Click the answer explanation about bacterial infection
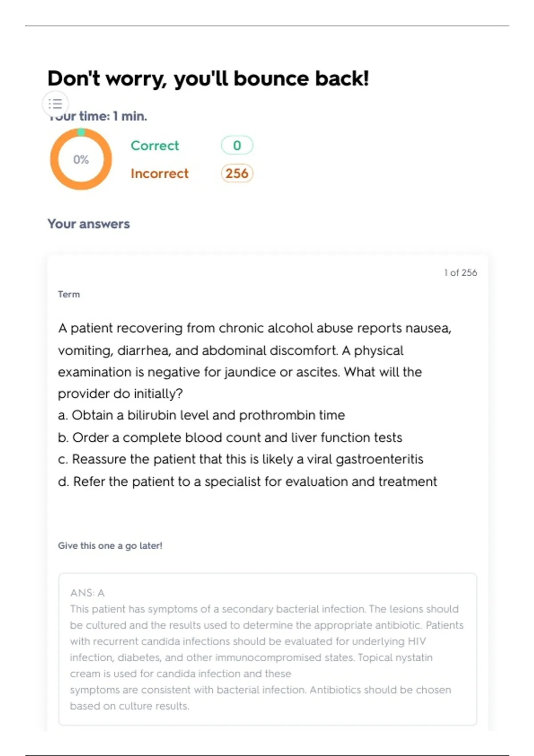The image size is (534, 756). [x=267, y=657]
